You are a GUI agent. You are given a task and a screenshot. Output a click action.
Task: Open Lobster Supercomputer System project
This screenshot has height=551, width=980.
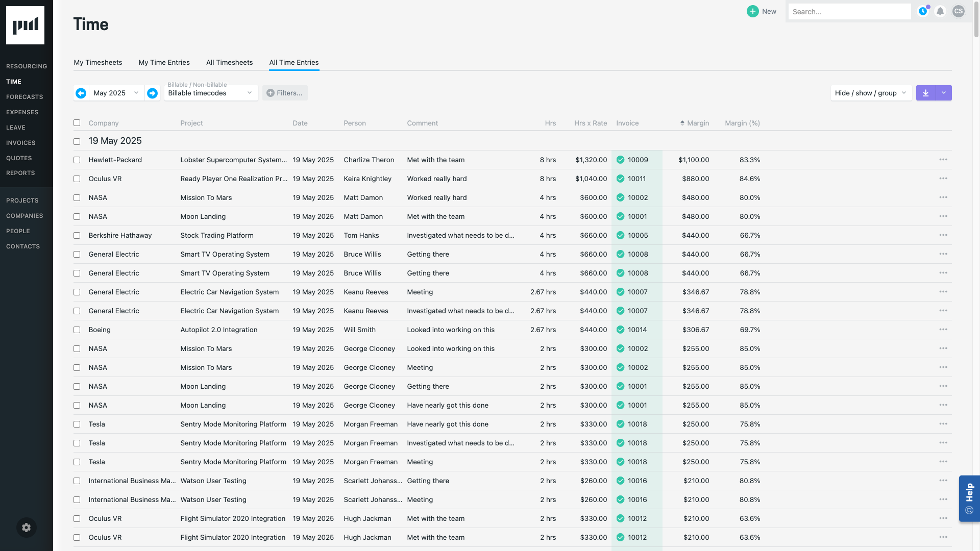pos(233,160)
